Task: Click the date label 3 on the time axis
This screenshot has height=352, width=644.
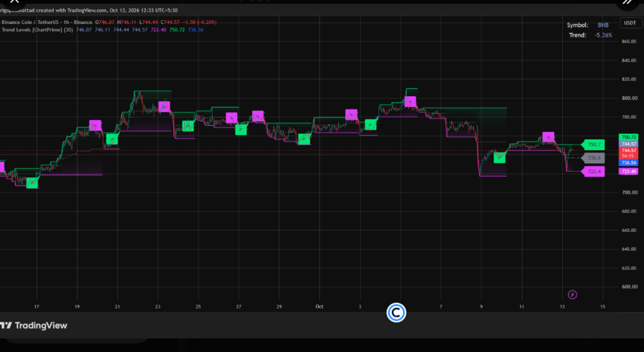Action: point(360,307)
